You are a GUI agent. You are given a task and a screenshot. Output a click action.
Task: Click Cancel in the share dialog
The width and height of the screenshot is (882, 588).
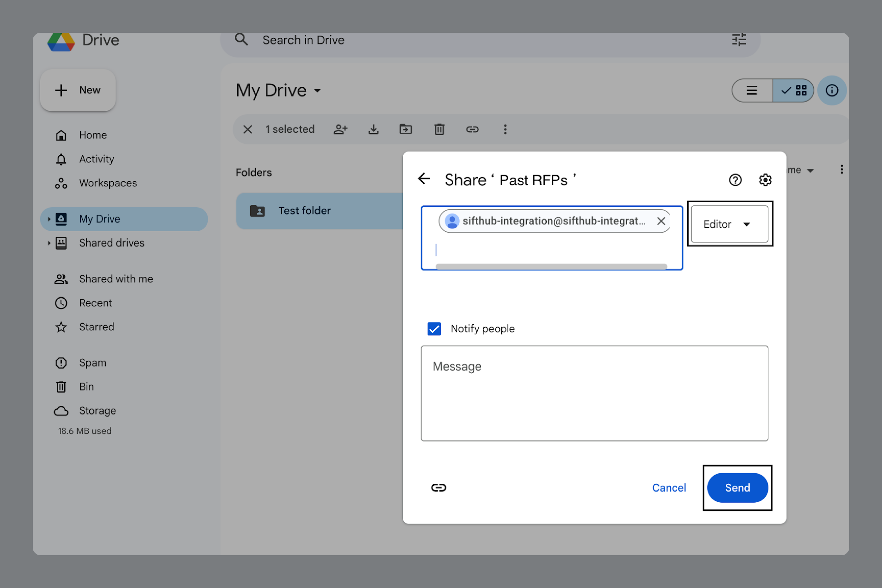point(669,487)
